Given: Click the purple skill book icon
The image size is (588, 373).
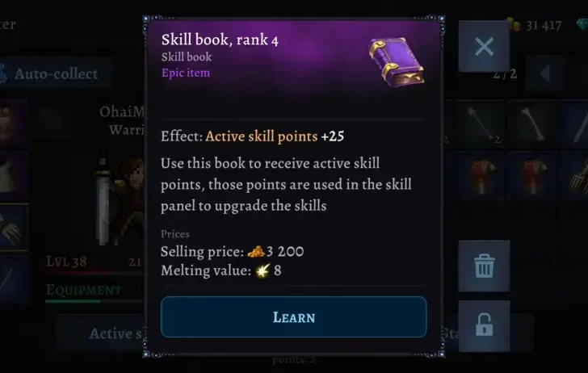Looking at the screenshot, I should pyautogui.click(x=397, y=61).
